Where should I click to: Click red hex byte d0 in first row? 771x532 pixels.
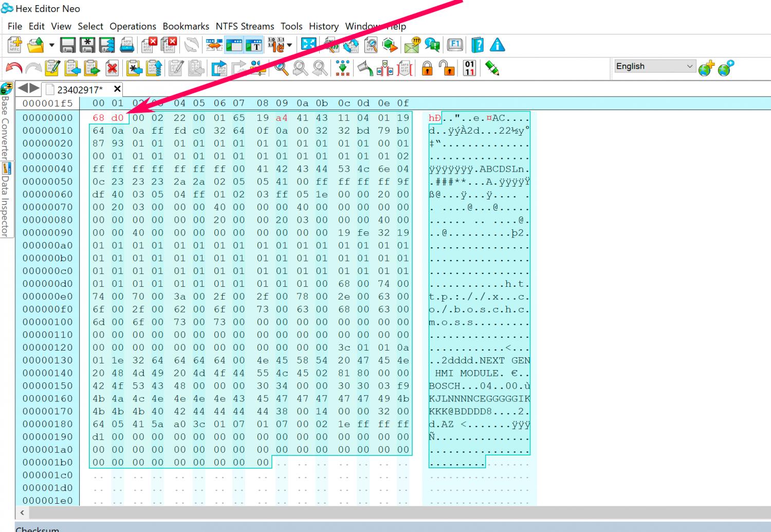click(x=118, y=118)
